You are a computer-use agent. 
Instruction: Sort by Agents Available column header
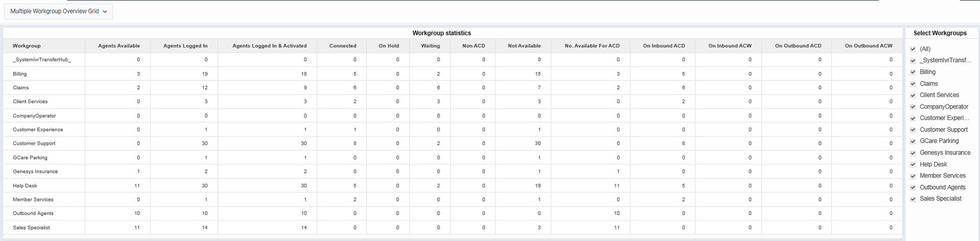[118, 46]
